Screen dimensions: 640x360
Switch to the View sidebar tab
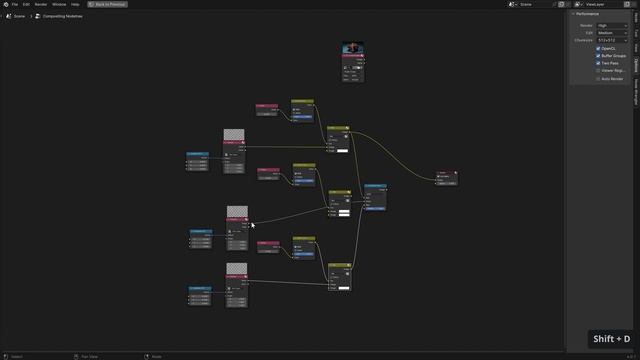pyautogui.click(x=636, y=48)
